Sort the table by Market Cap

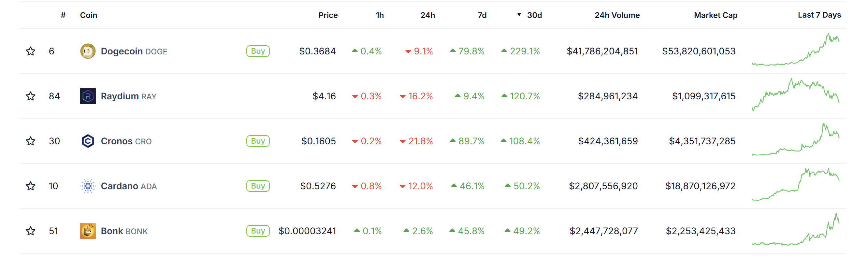click(x=716, y=15)
